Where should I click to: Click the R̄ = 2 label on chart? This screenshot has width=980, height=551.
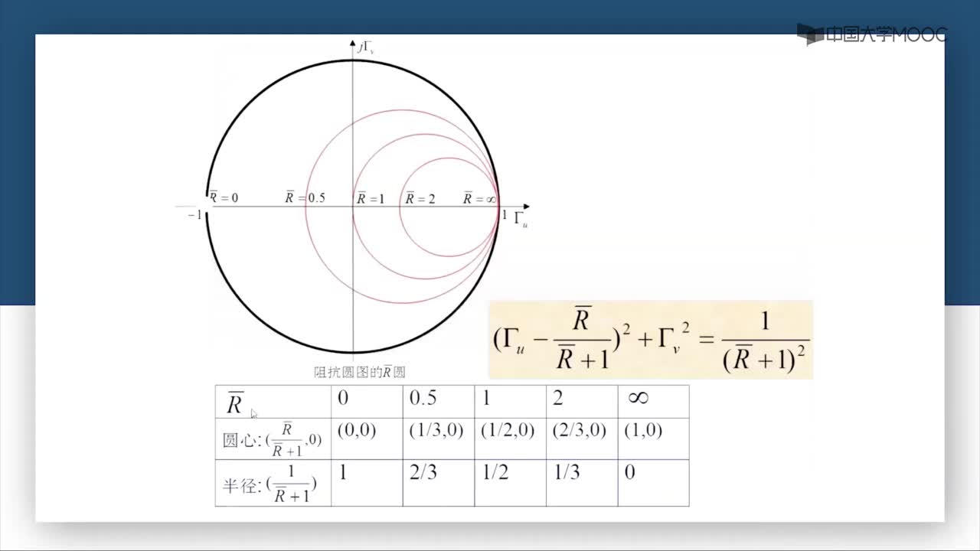[x=420, y=198]
